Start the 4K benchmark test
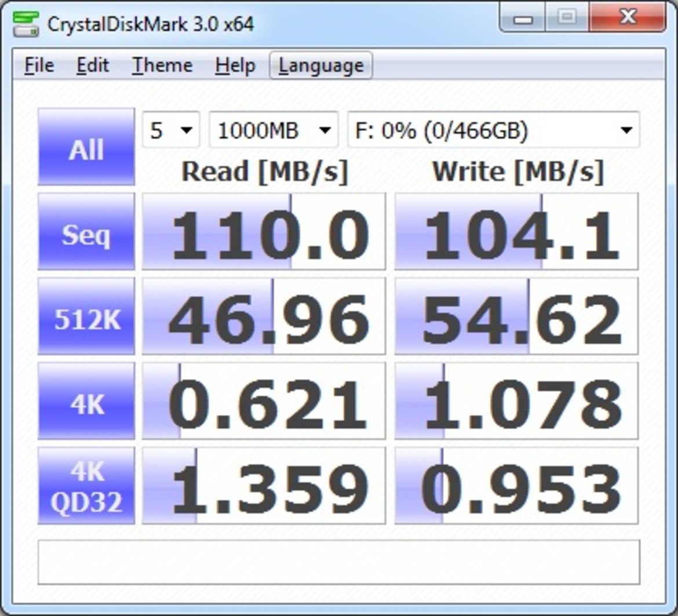Screen dimensions: 678x616 click(86, 401)
